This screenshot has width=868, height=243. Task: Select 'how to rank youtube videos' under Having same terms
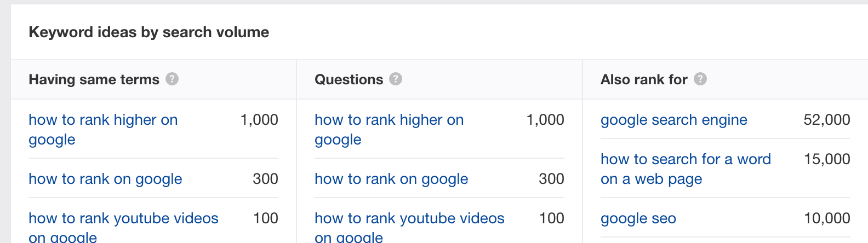coord(123,227)
